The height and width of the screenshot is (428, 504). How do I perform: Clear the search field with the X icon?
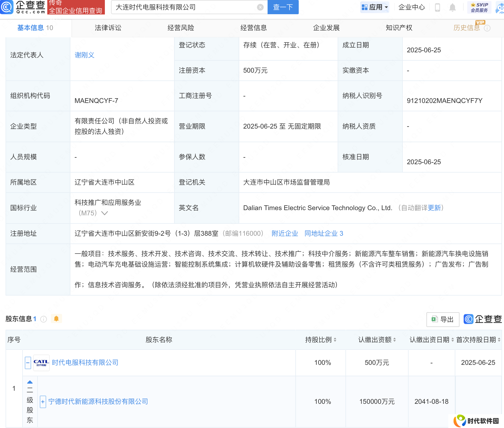coord(260,7)
